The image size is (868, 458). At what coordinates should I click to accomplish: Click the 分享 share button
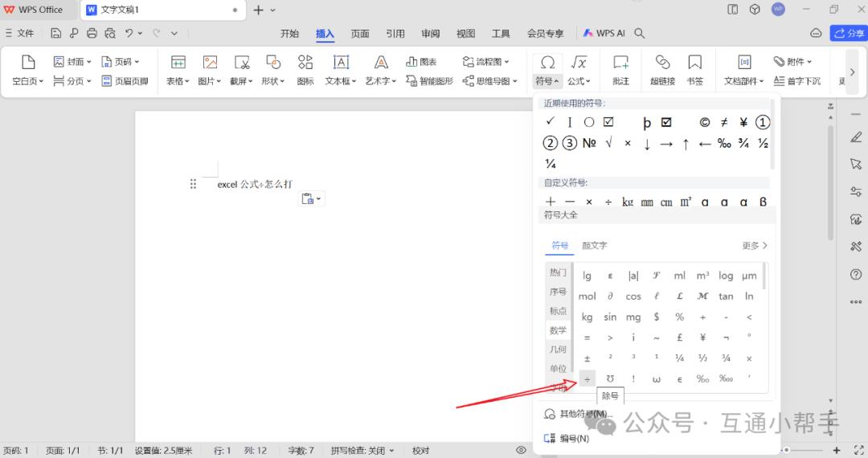point(848,33)
